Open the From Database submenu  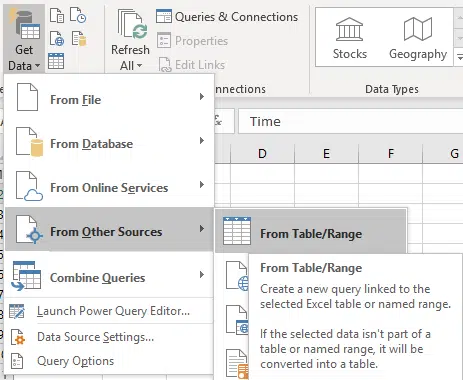pyautogui.click(x=109, y=142)
